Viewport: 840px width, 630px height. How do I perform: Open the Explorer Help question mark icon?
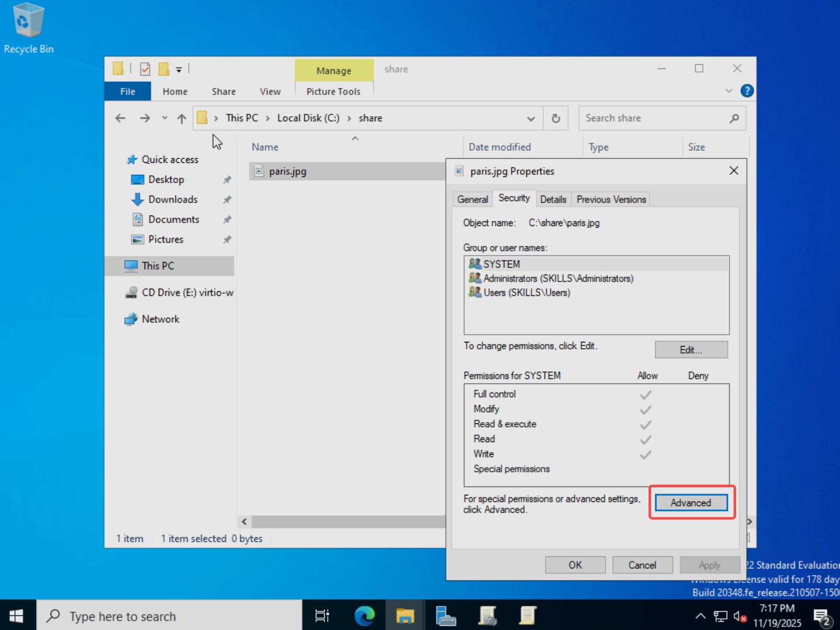tap(747, 91)
